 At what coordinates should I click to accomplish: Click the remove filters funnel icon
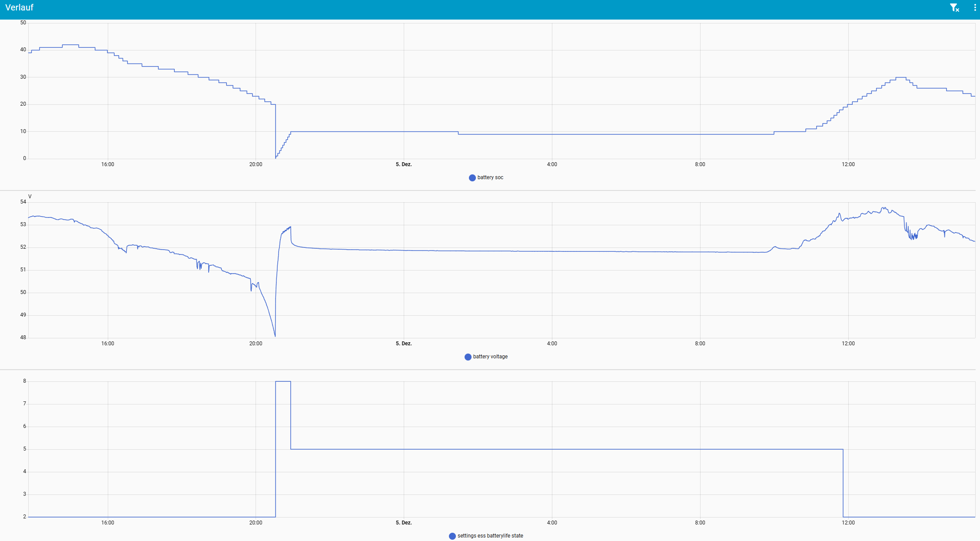(954, 8)
